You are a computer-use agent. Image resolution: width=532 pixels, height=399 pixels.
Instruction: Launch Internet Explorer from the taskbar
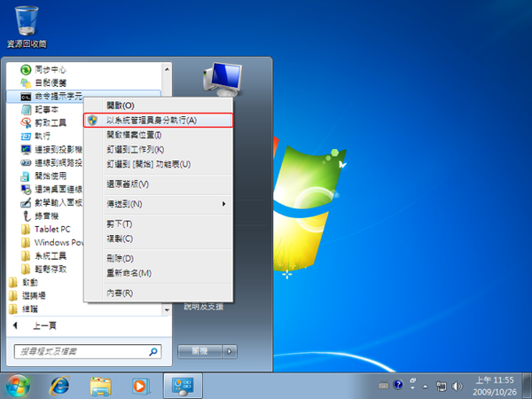click(x=60, y=386)
